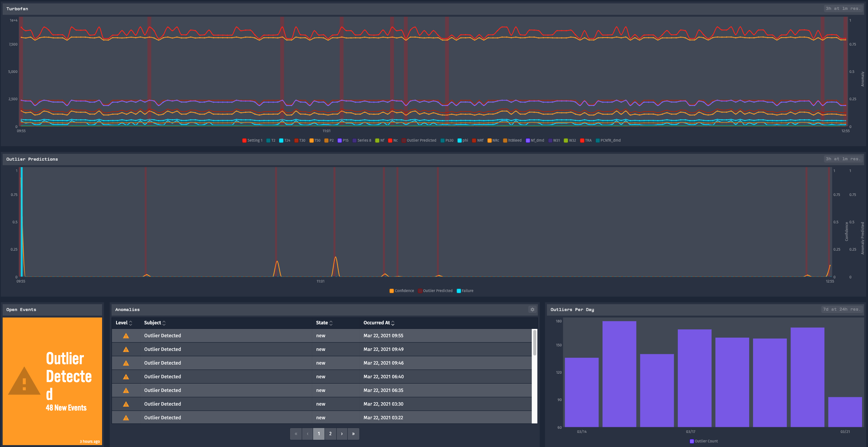Click the State column sort arrows
The width and height of the screenshot is (868, 447).
331,323
